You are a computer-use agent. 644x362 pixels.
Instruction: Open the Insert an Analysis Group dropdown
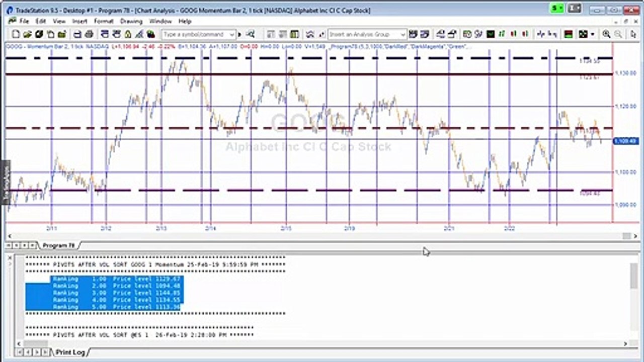click(403, 34)
